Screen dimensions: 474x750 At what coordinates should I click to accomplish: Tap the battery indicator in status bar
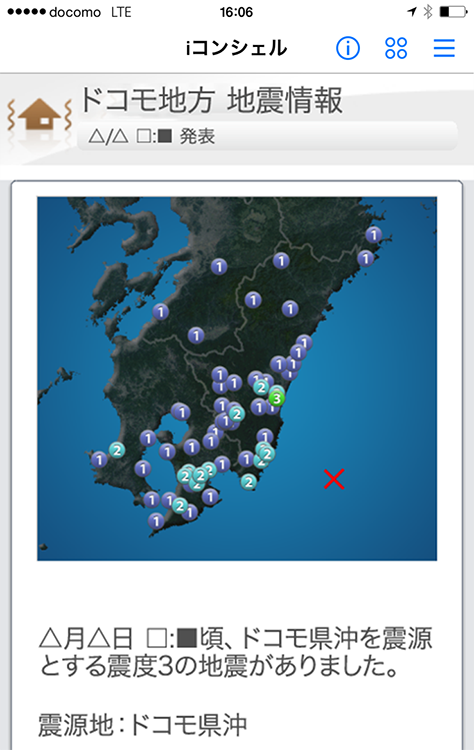[453, 12]
